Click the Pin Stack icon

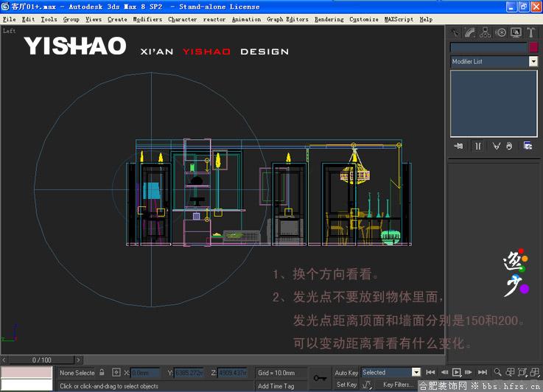point(458,146)
